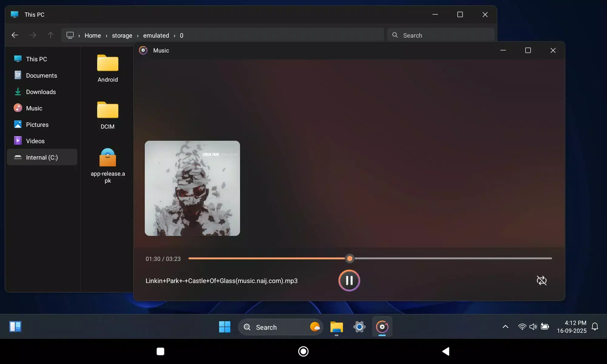Open the storage folder from the breadcrumb
This screenshot has width=607, height=364.
pos(122,35)
